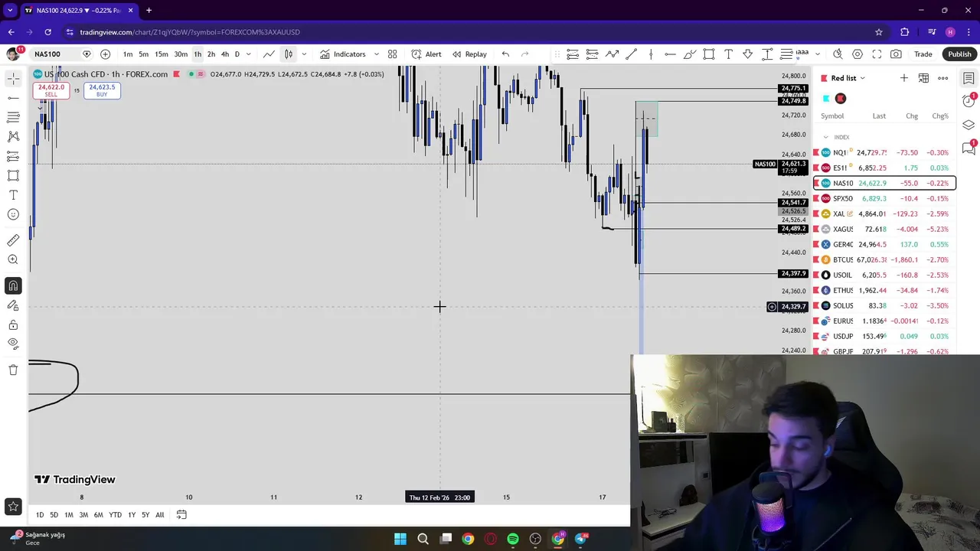Image resolution: width=980 pixels, height=551 pixels.
Task: Take a chart snapshot camera icon
Action: point(896,54)
